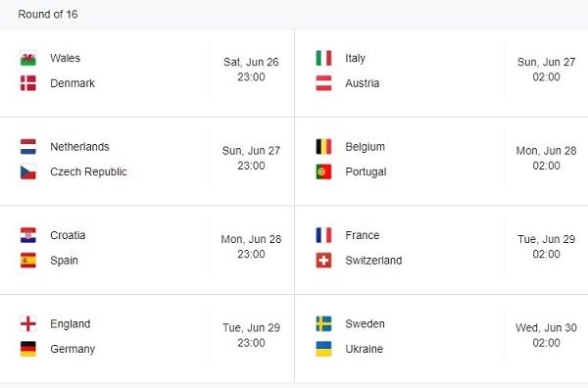Image resolution: width=588 pixels, height=388 pixels.
Task: Click the France team name
Action: point(363,235)
